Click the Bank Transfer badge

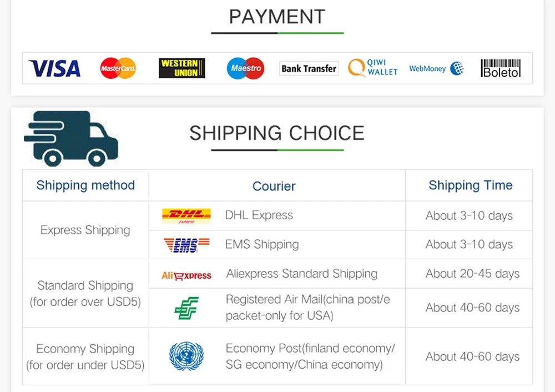click(x=309, y=68)
